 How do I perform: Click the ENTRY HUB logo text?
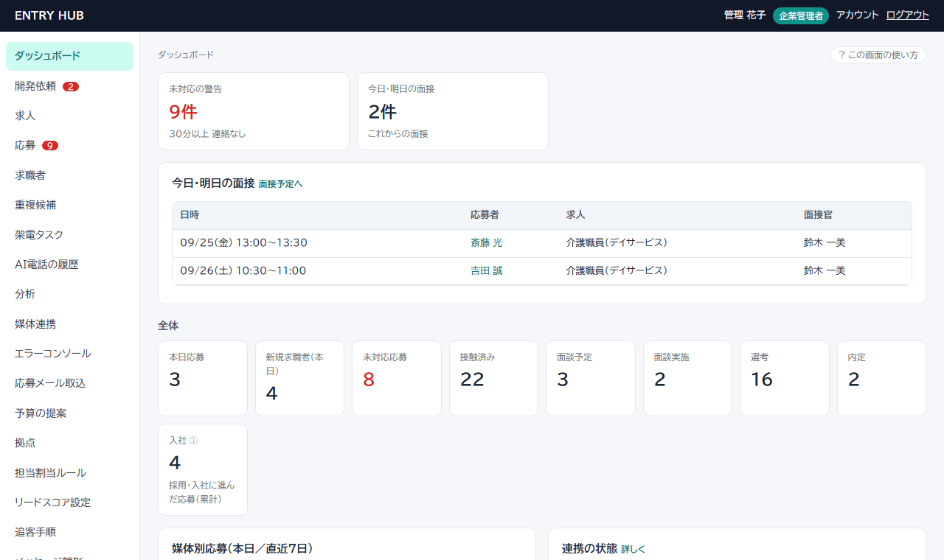coord(49,15)
